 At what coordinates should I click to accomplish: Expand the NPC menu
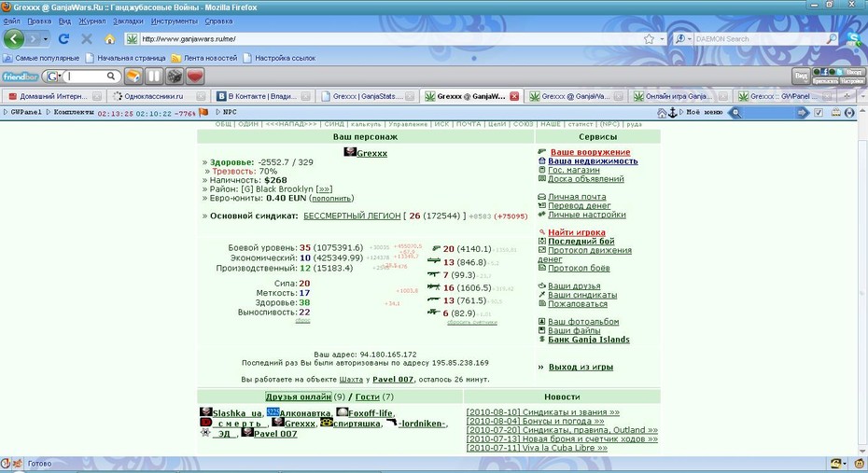(227, 112)
